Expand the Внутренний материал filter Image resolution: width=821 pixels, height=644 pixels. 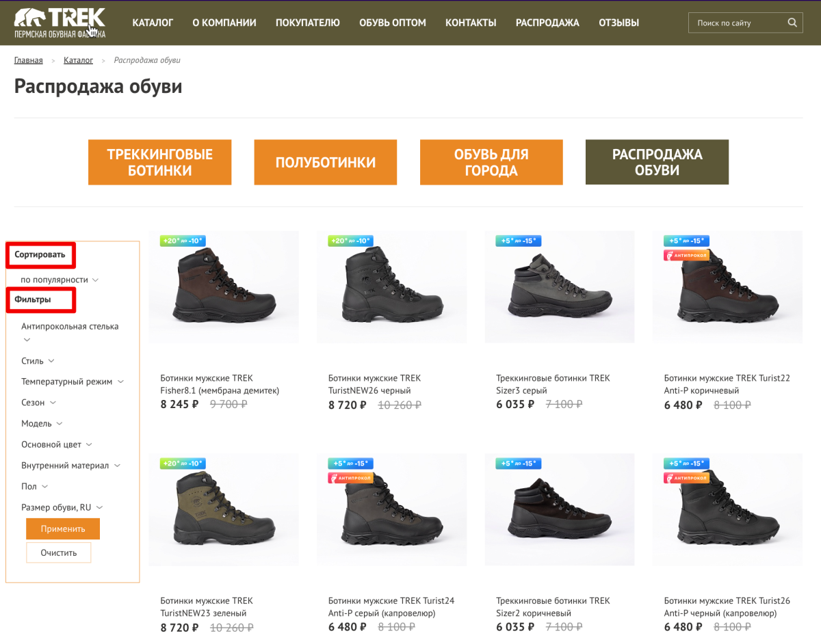70,466
